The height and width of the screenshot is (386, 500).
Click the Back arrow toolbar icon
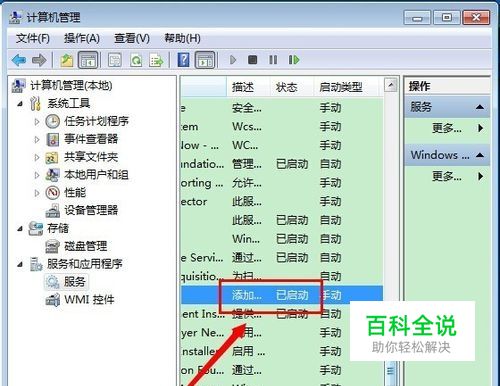[19, 60]
